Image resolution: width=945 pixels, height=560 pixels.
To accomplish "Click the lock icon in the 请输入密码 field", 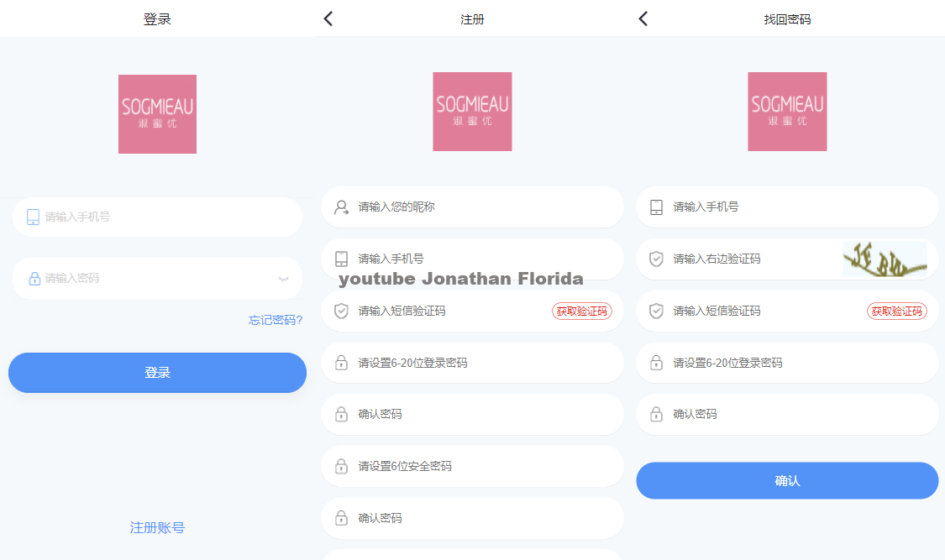I will tap(34, 278).
